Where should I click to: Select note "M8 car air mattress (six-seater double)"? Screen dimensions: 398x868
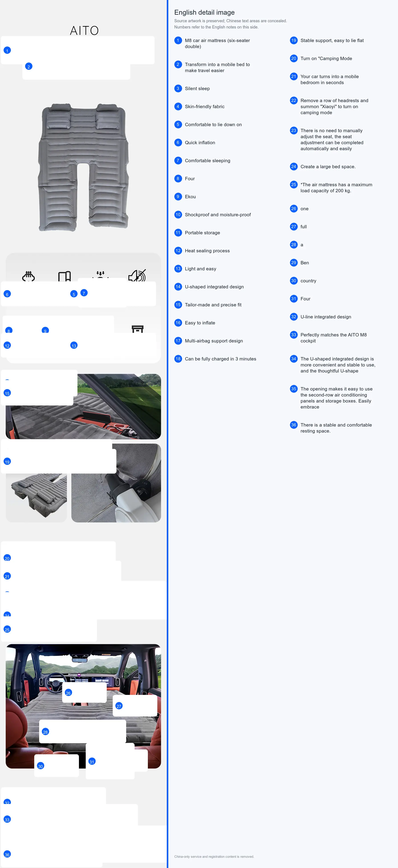(x=217, y=43)
